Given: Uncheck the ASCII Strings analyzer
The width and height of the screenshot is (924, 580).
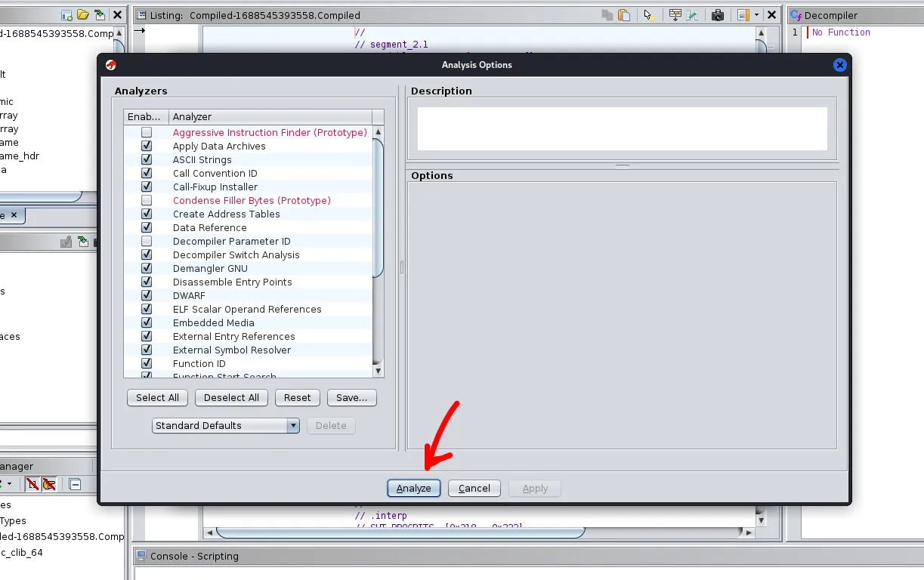Looking at the screenshot, I should tap(147, 160).
